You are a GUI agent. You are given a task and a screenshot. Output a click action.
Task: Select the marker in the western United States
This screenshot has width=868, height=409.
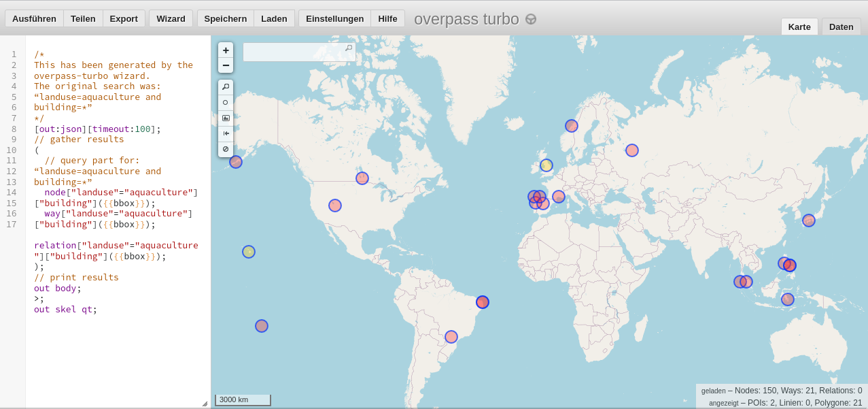(x=335, y=206)
